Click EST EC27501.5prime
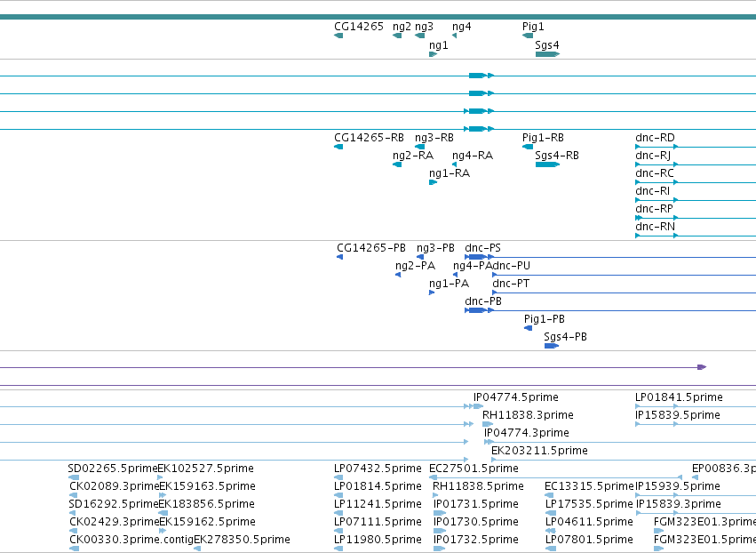756x553 pixels. tap(555, 477)
